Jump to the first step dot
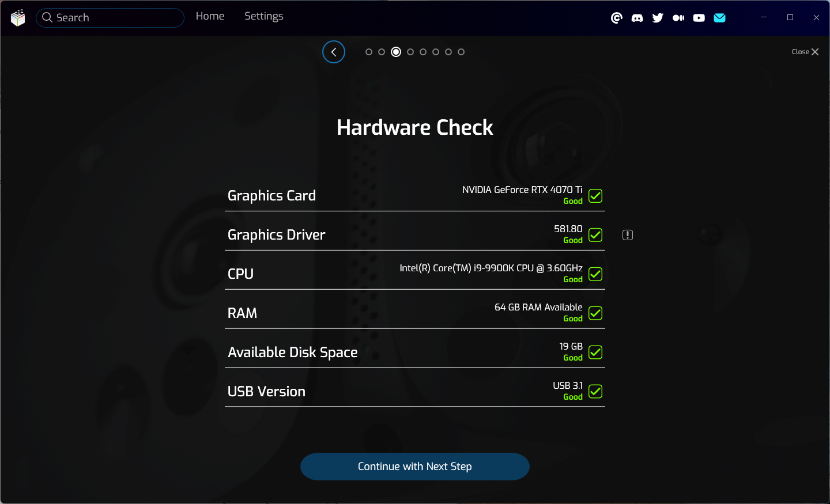Screen dimensions: 830x504 369,52
